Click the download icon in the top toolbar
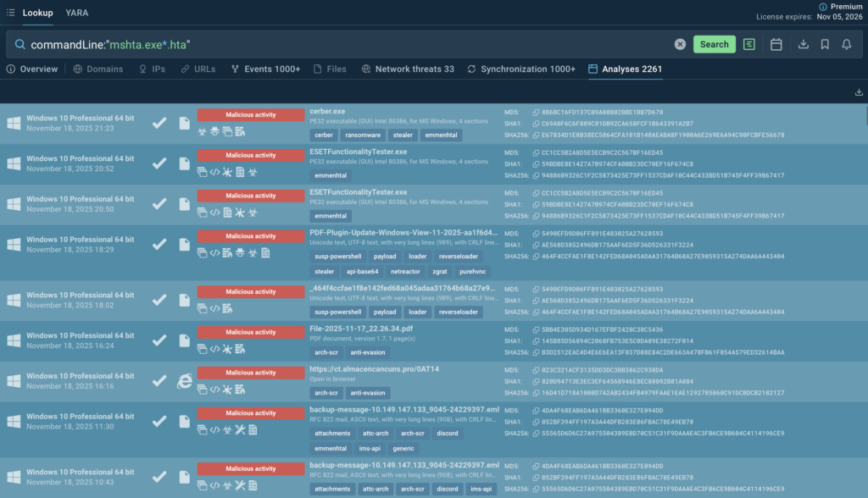 pos(803,44)
